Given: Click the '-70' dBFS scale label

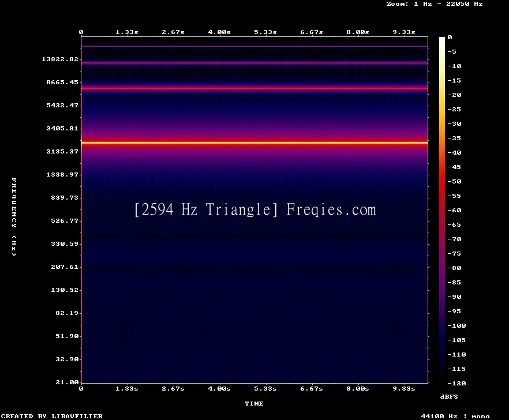Looking at the screenshot, I should [x=454, y=239].
